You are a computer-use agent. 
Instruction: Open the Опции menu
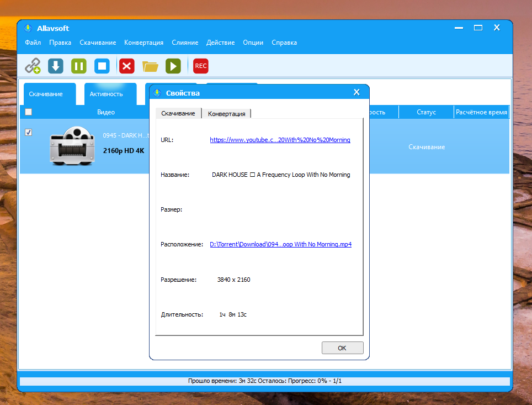pos(253,43)
